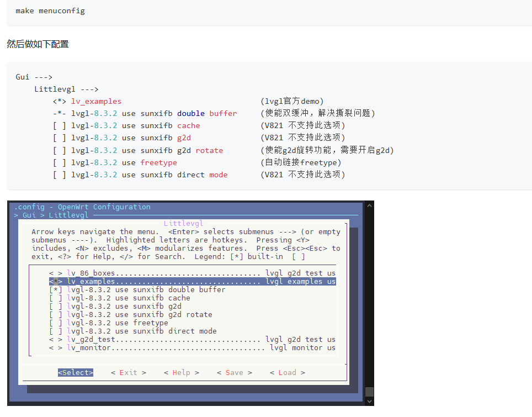This screenshot has width=532, height=417.
Task: Toggle the double buffer checkbox in the menuconfig terminal
Action: [x=56, y=290]
